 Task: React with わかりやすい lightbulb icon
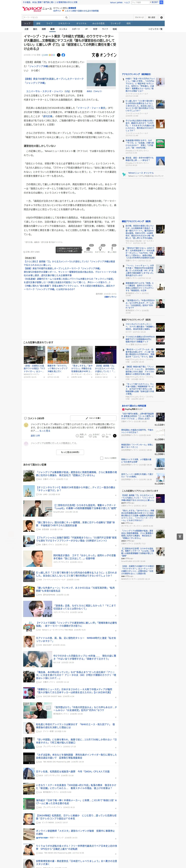click(x=100, y=249)
